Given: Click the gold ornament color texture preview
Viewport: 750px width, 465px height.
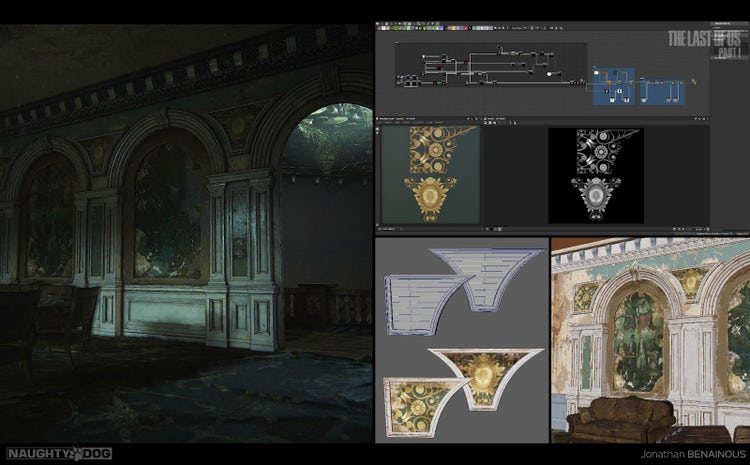Looking at the screenshot, I should tap(431, 175).
